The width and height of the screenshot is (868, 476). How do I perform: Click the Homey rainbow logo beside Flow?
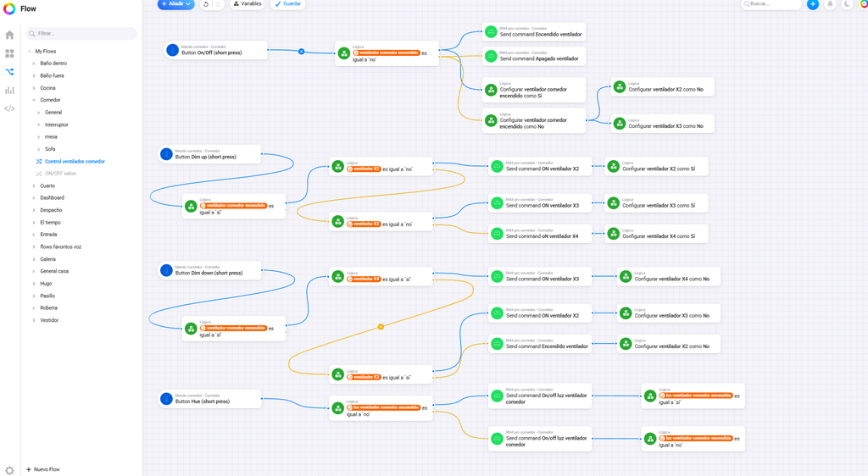[x=9, y=8]
